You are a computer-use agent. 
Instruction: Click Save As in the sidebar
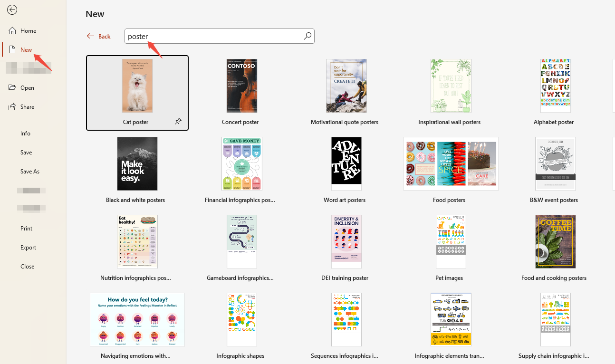click(29, 171)
